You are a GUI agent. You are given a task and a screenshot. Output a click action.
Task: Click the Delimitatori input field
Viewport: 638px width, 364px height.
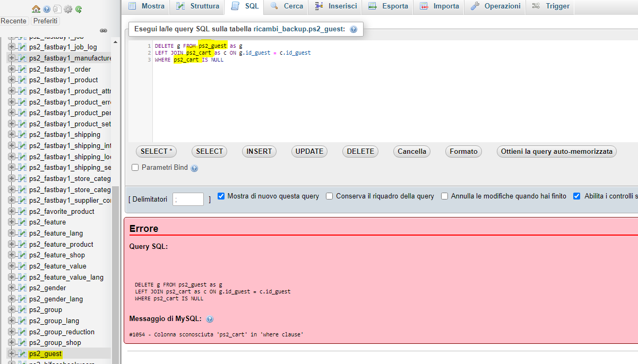point(188,200)
